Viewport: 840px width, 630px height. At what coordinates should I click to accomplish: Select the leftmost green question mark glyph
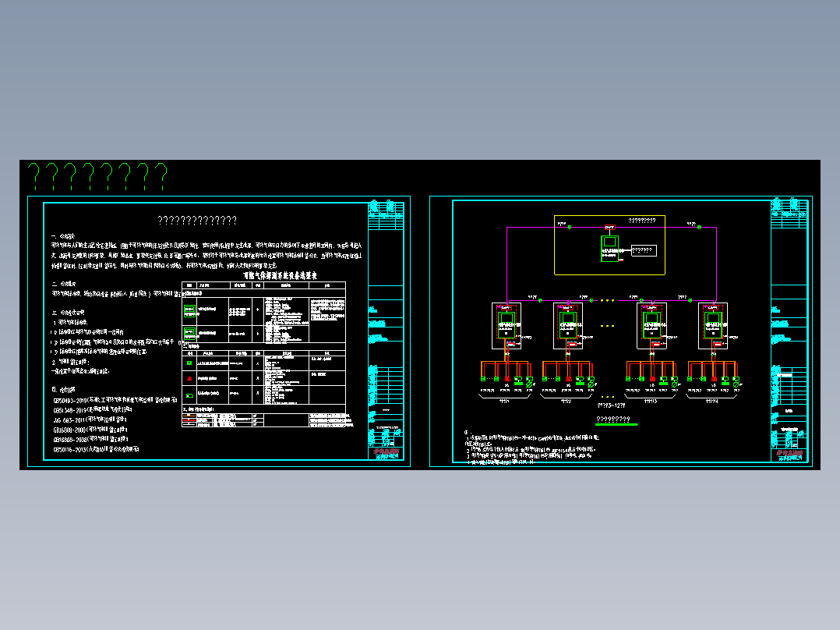click(x=34, y=177)
